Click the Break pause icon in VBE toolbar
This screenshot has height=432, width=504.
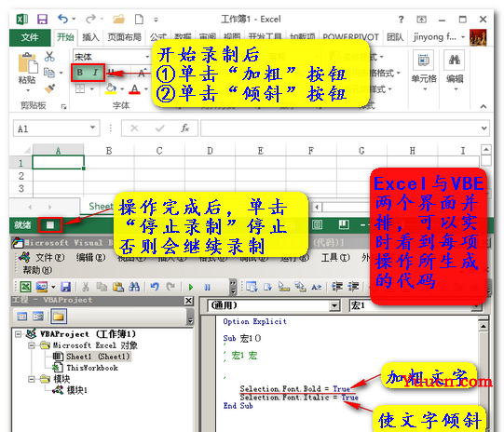(208, 287)
